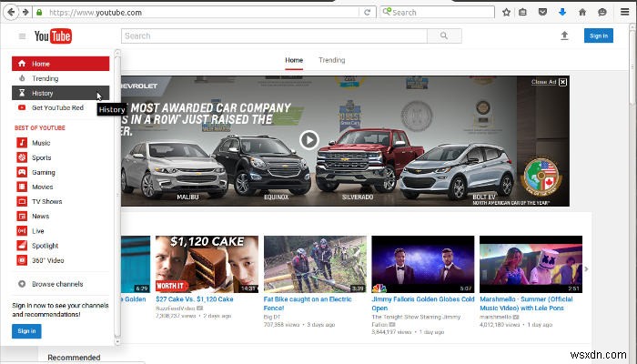Select Trending in the sidebar guide
Image resolution: width=637 pixels, height=364 pixels.
click(61, 78)
